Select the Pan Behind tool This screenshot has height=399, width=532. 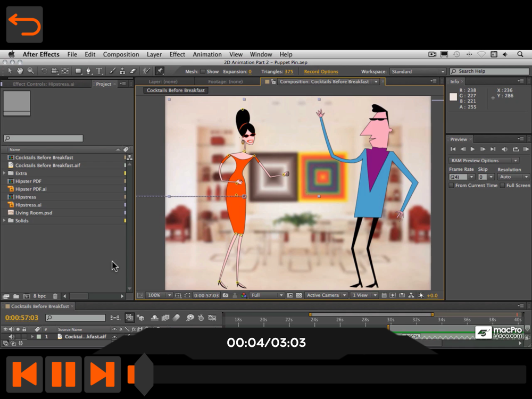point(65,71)
